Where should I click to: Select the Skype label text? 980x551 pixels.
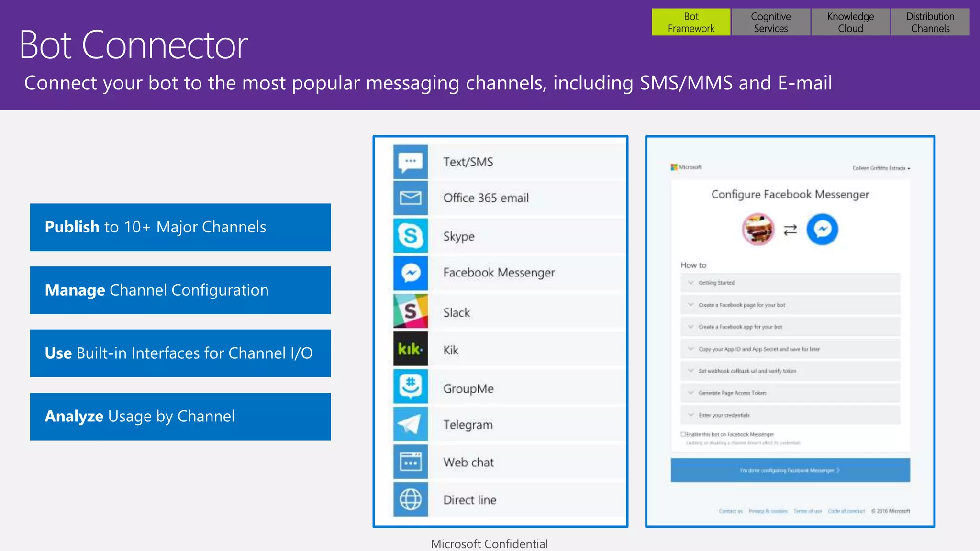tap(459, 236)
